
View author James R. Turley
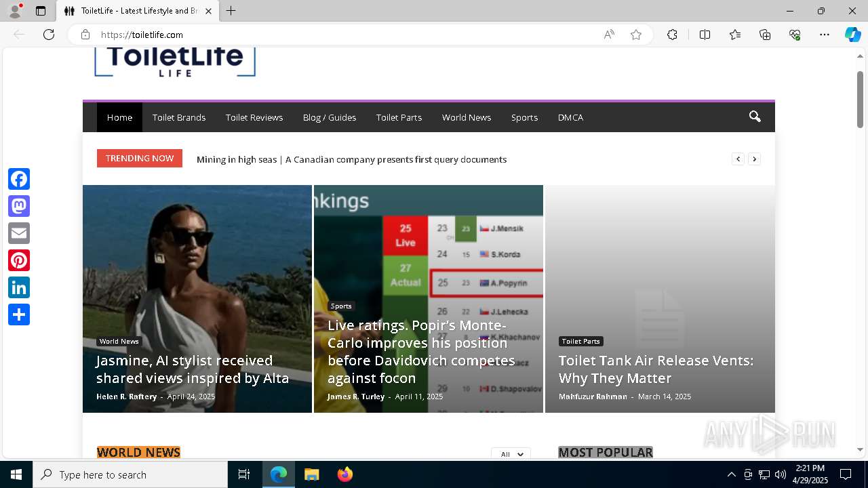pos(356,396)
